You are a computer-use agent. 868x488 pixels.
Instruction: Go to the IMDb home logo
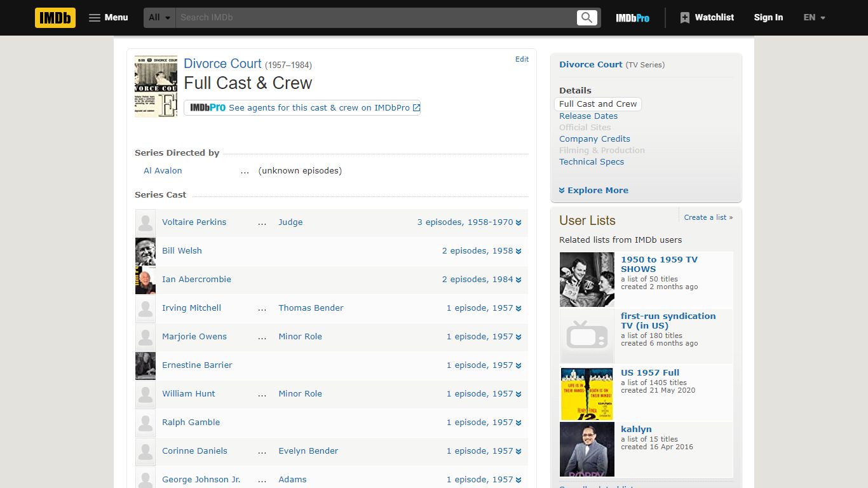click(x=55, y=18)
